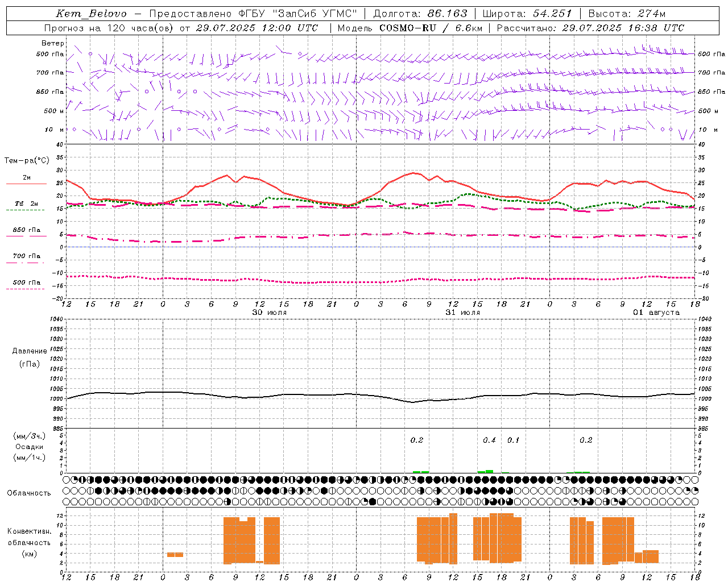Click the dash-dot line sample under the 700 гПа temperature legend
Image resolution: width=728 pixels, height=582 pixels.
tap(26, 263)
